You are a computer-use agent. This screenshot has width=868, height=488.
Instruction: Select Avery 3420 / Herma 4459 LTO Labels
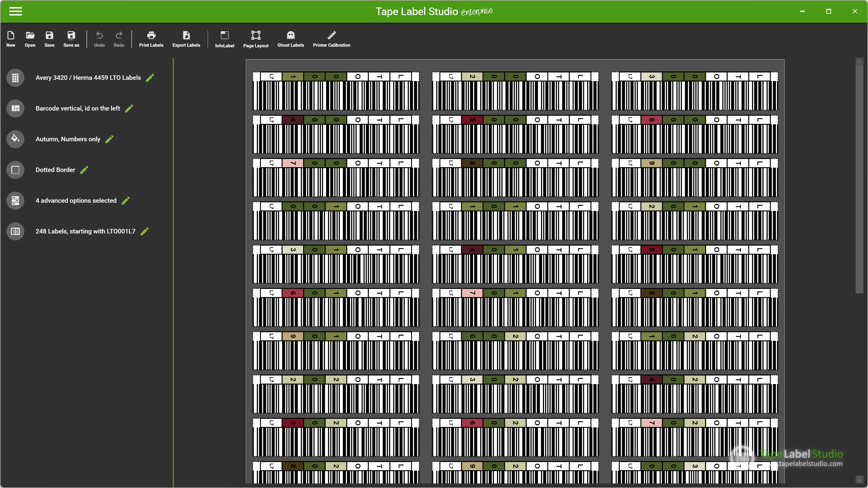click(88, 78)
